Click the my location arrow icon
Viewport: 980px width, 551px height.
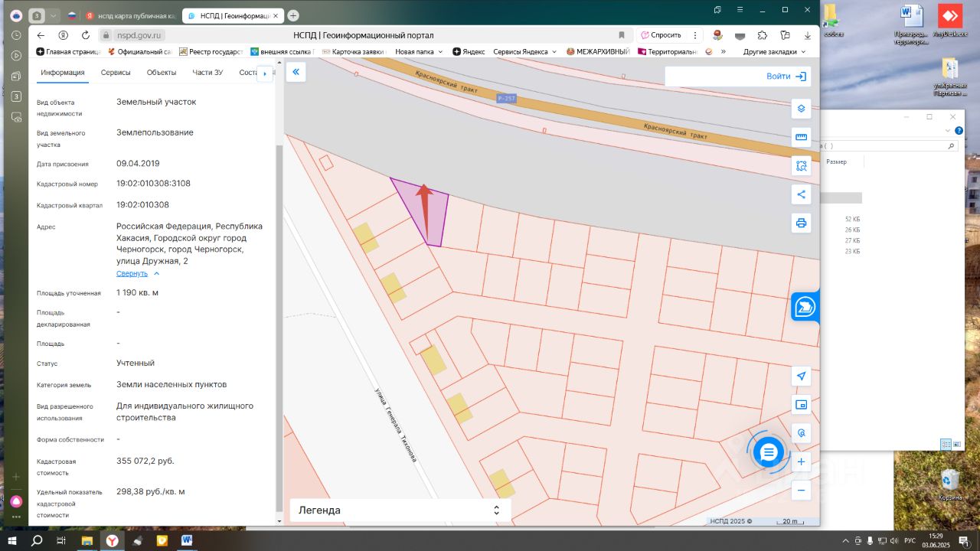(802, 376)
